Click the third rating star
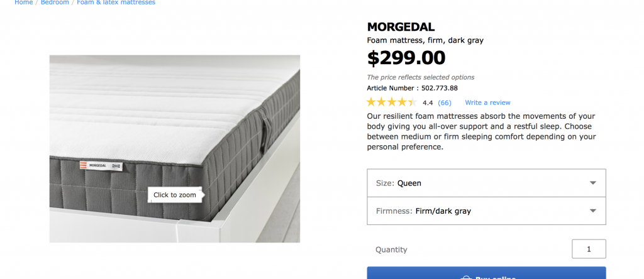The height and width of the screenshot is (279, 644). (392, 102)
